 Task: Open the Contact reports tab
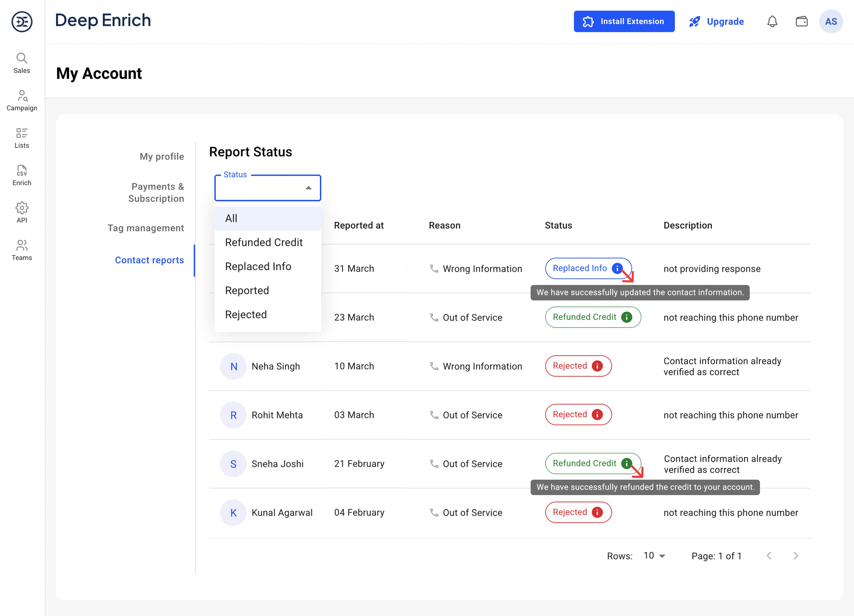pos(149,260)
